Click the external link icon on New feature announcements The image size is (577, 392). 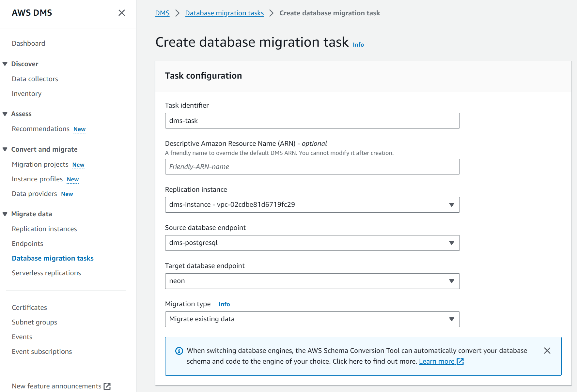click(107, 386)
